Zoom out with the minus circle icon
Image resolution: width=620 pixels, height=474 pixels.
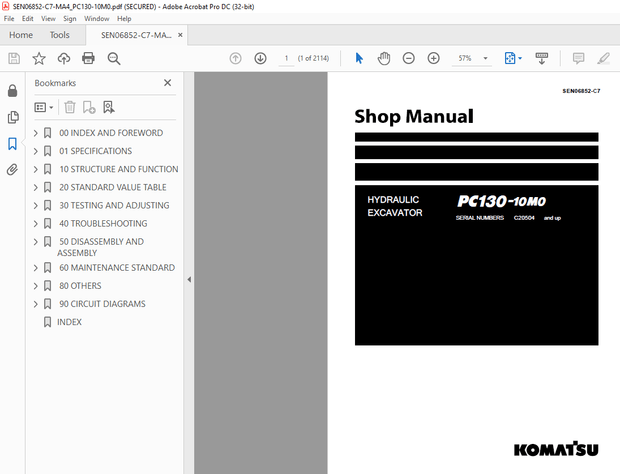408,59
